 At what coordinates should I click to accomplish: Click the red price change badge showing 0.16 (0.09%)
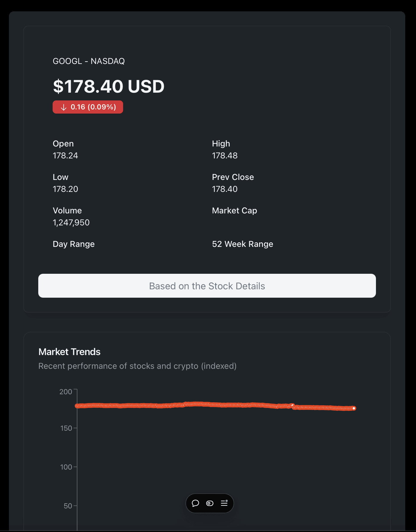88,107
